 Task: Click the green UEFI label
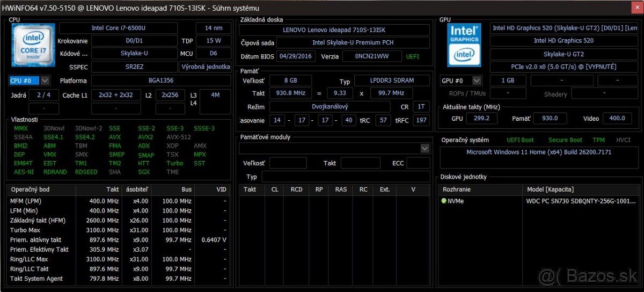(413, 56)
